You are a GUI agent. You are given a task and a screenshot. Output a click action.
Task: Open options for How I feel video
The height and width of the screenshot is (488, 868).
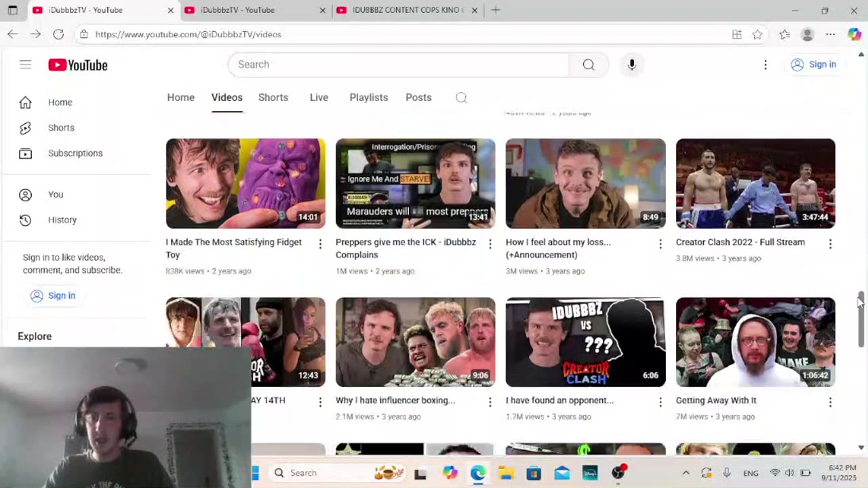coord(660,243)
